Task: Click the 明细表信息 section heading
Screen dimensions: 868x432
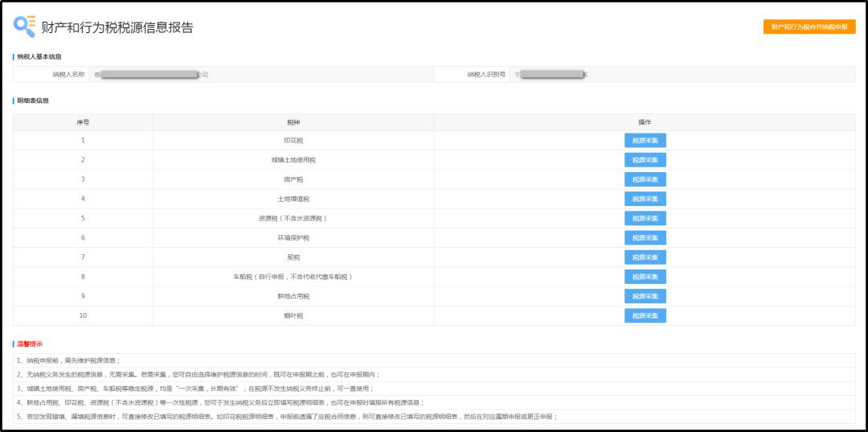Action: pyautogui.click(x=33, y=101)
